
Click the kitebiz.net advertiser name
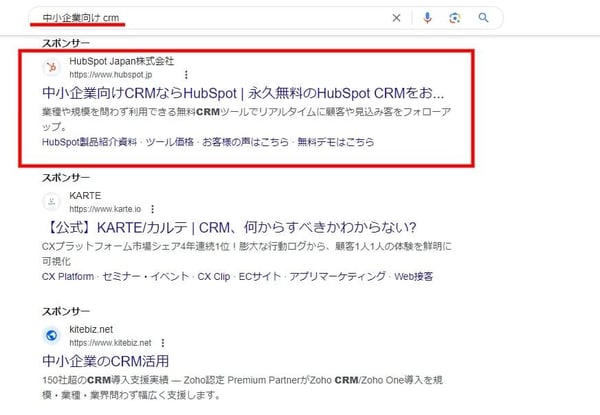pyautogui.click(x=91, y=329)
